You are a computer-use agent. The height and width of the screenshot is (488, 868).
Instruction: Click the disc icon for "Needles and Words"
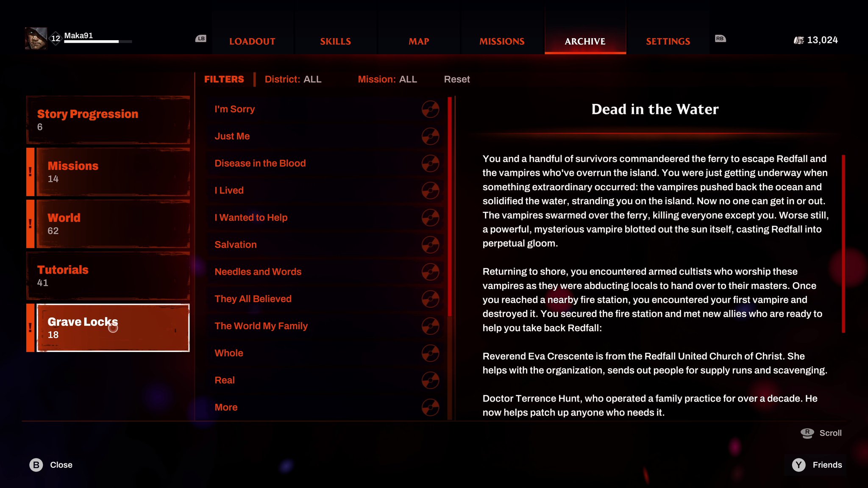[x=431, y=272]
